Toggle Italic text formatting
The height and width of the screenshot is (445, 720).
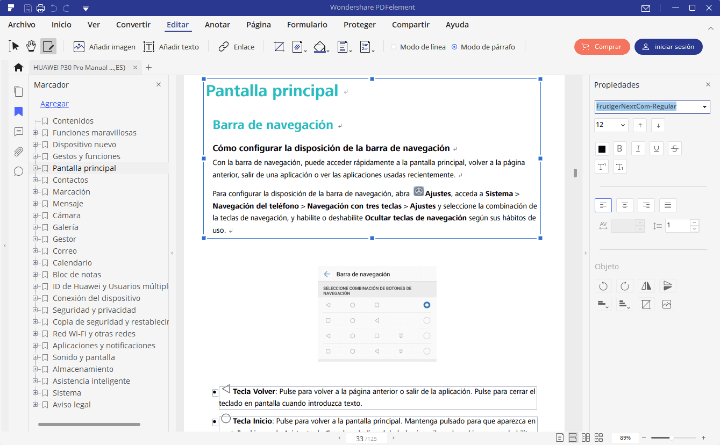click(x=638, y=148)
